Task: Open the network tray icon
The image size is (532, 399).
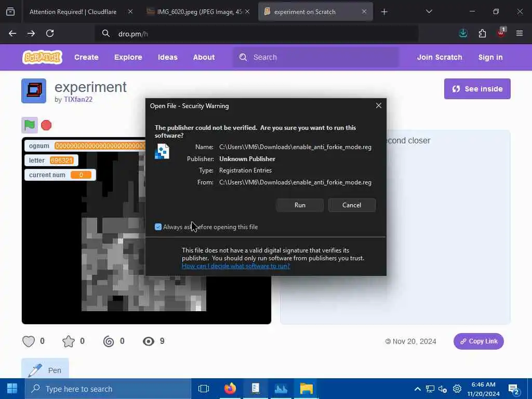Action: (430, 389)
